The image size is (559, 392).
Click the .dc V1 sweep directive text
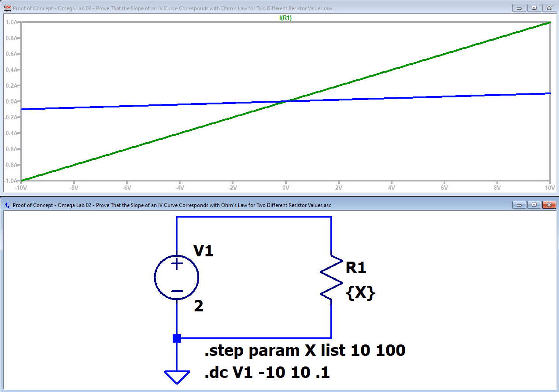(x=267, y=373)
